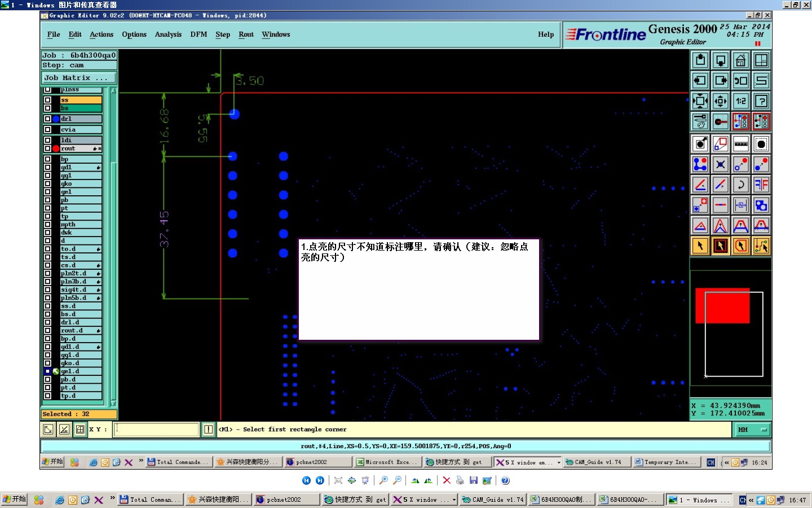Select the gd1 layer row
The width and height of the screenshot is (812, 508).
(81, 167)
